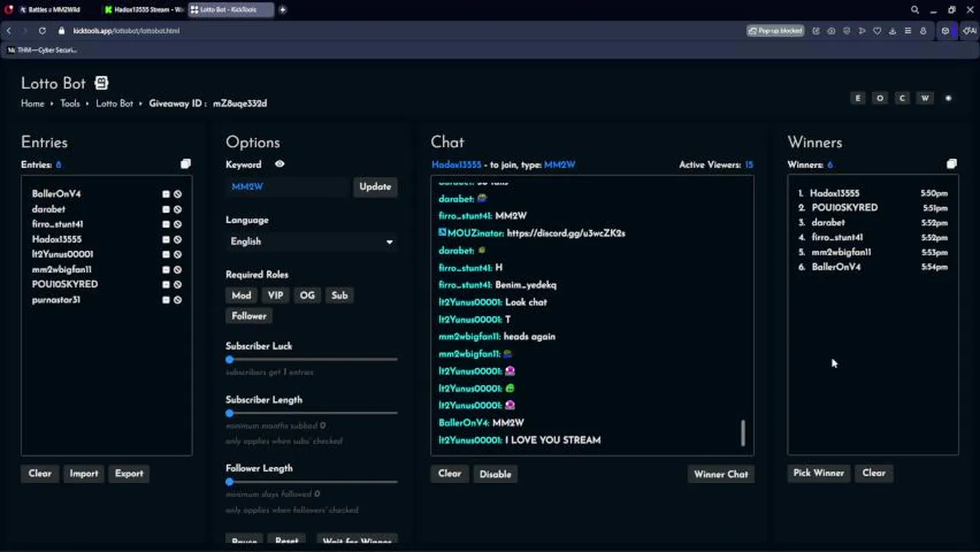
Task: Toggle the OG required role
Action: (307, 295)
